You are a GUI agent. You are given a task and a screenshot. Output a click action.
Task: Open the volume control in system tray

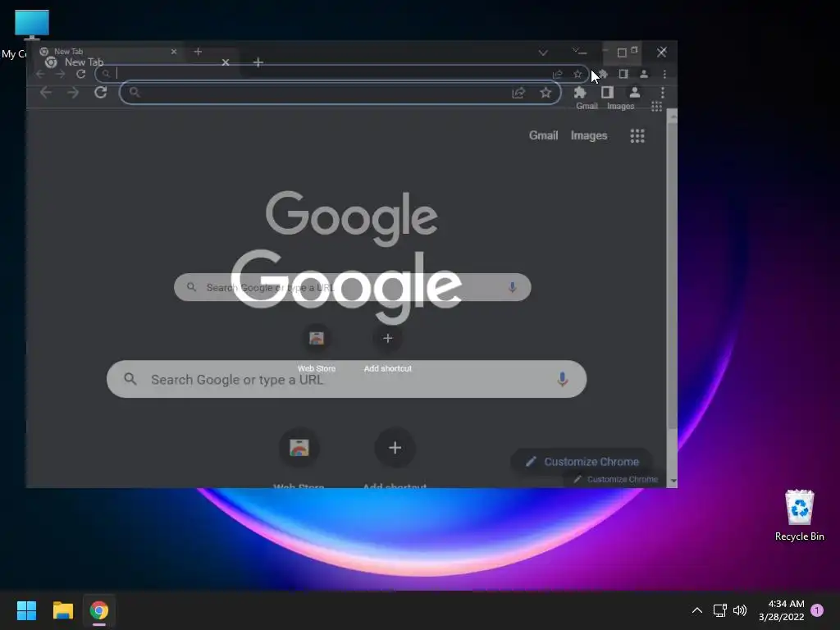(x=740, y=610)
